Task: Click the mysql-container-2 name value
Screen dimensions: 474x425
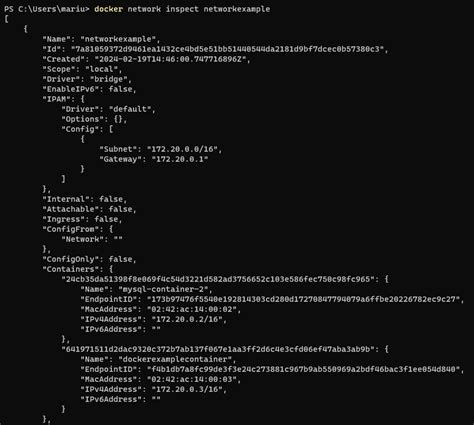Action: click(x=163, y=289)
